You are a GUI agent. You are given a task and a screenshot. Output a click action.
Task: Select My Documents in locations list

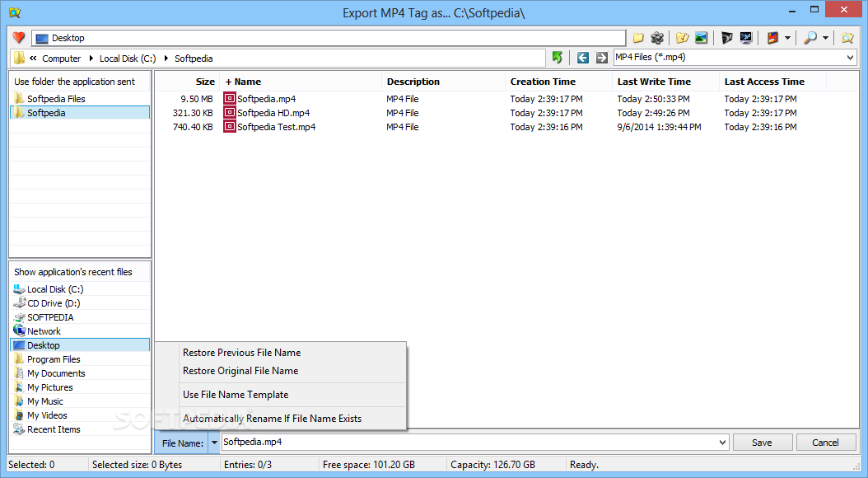[80, 373]
